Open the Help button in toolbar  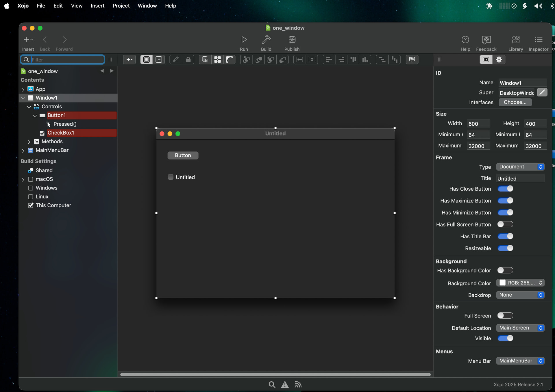[x=465, y=40]
